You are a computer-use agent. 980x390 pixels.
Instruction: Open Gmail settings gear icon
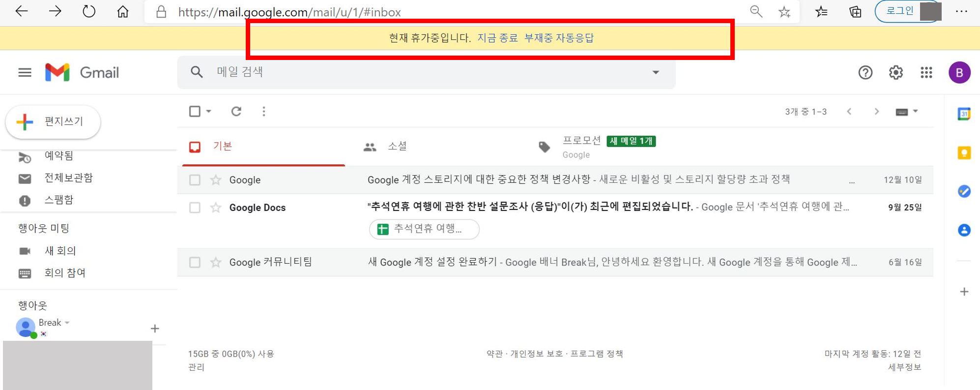[x=896, y=73]
